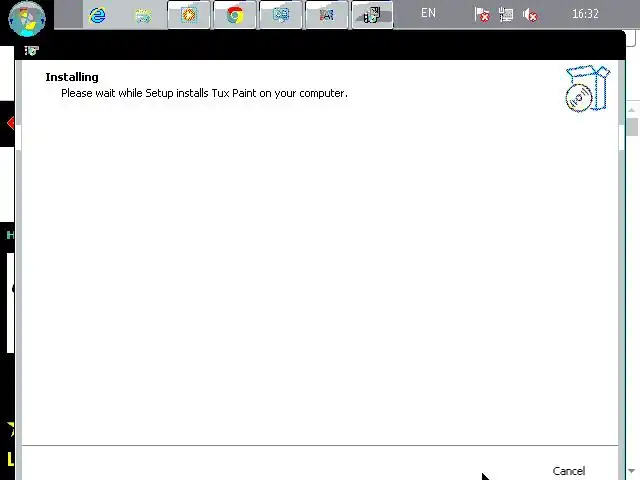Click the muted volume tray icon

coord(530,15)
